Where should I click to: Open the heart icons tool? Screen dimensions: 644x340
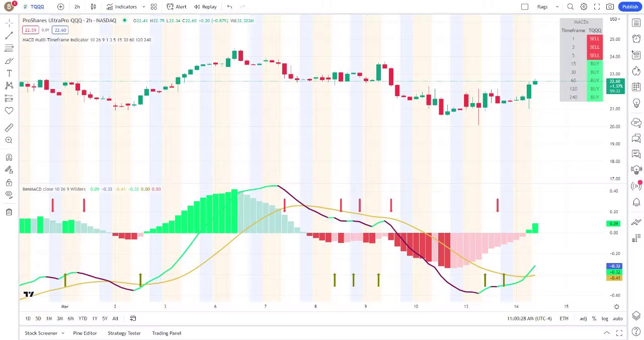[9, 111]
